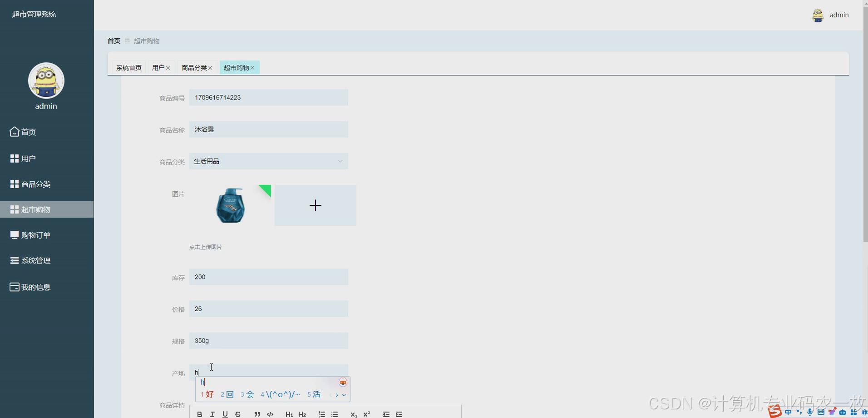Switch to the 商品分类 tab
Viewport: 868px width, 418px height.
pyautogui.click(x=194, y=68)
